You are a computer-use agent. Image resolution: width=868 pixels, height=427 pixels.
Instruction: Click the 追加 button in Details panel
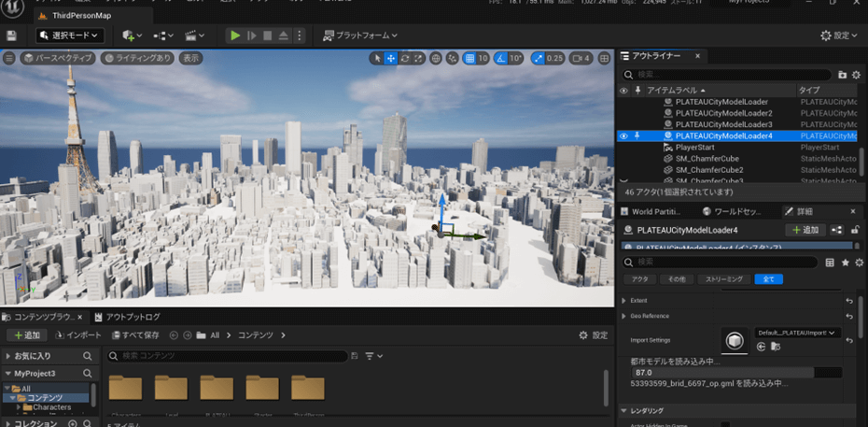(x=805, y=230)
